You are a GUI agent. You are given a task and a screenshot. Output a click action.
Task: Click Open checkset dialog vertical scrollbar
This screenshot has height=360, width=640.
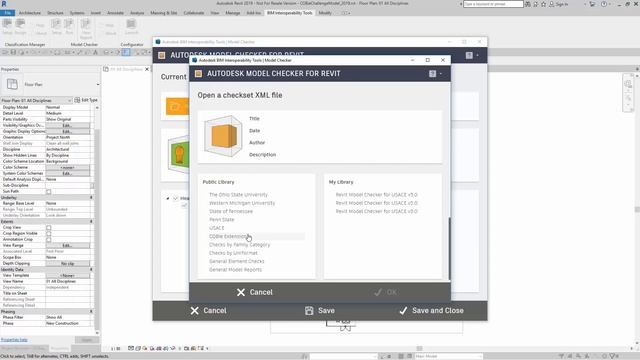tap(449, 249)
